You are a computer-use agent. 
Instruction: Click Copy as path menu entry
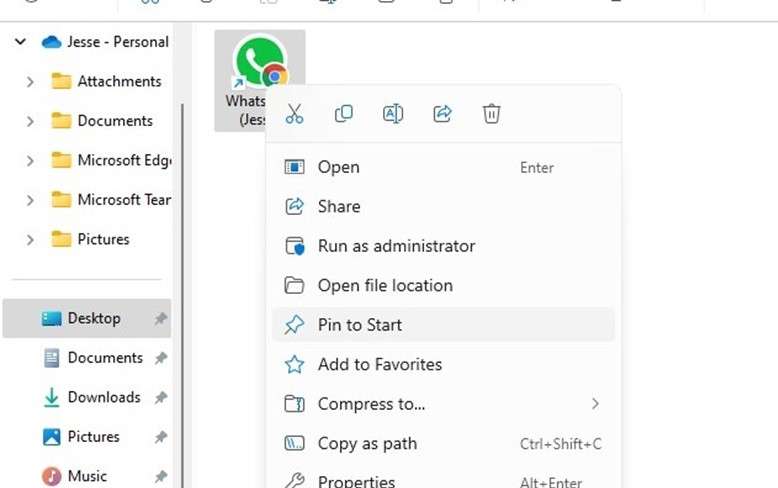367,444
